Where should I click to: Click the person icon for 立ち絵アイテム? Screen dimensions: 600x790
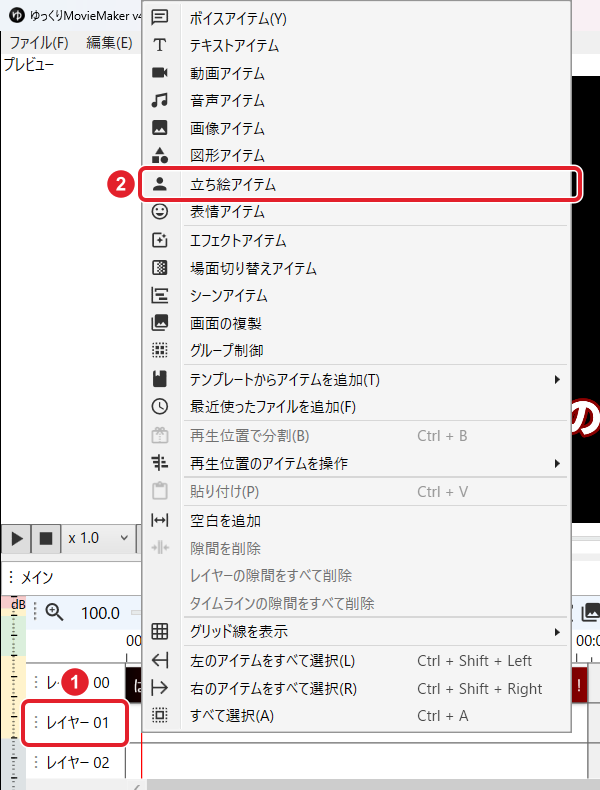click(160, 184)
